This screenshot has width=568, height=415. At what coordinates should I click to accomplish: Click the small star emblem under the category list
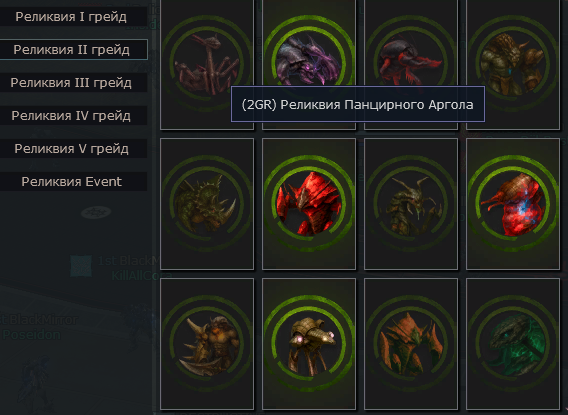[96, 212]
